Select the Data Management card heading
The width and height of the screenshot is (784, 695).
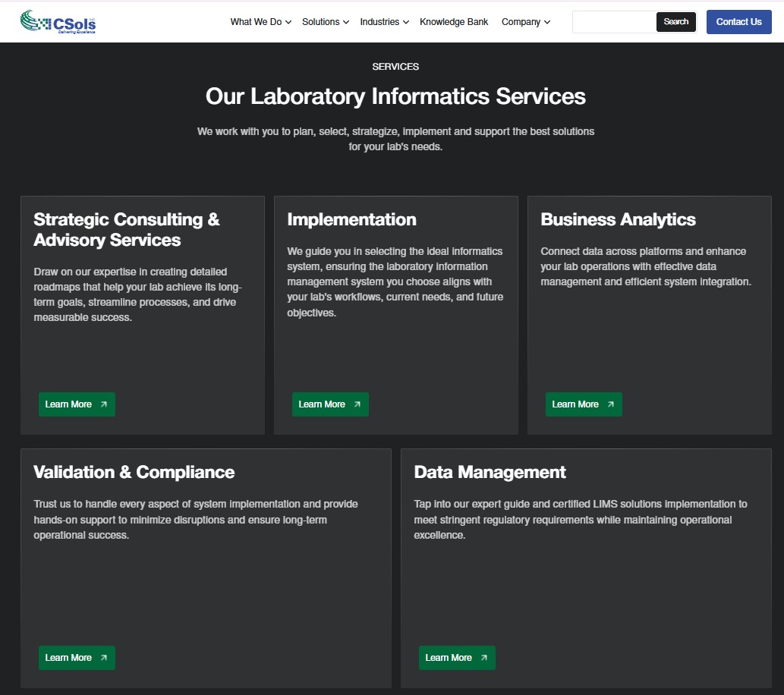click(x=490, y=472)
